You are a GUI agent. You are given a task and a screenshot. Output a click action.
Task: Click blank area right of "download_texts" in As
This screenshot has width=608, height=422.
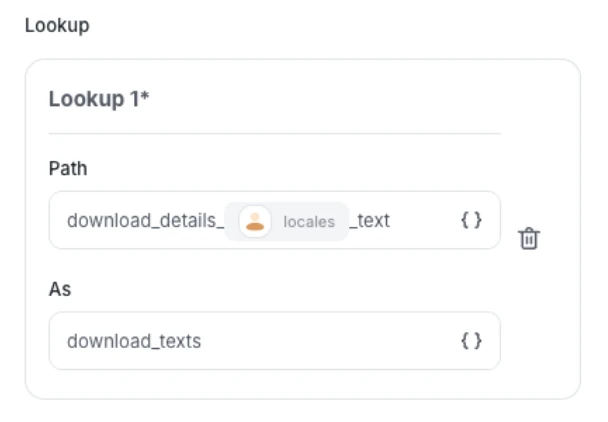(x=330, y=341)
